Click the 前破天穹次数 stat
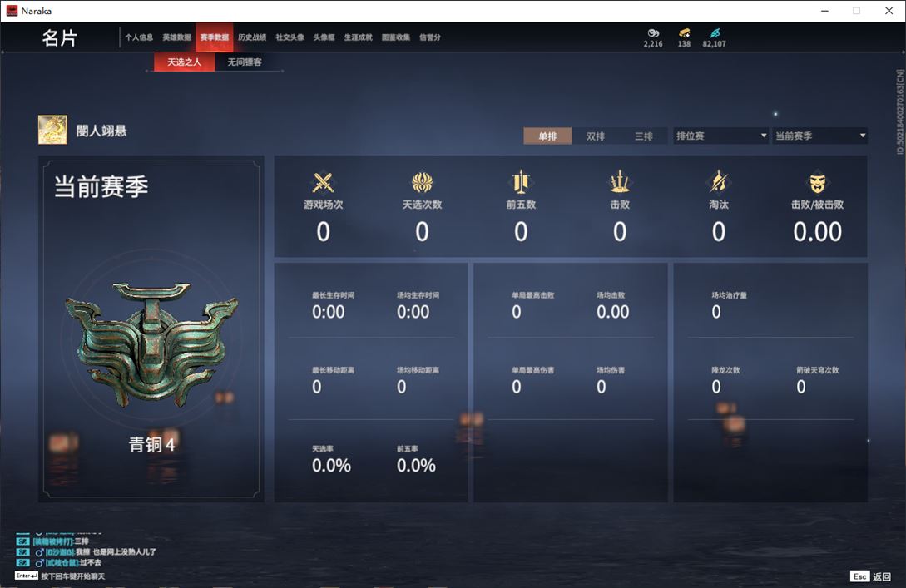Viewport: 906px width, 588px height. [x=818, y=381]
